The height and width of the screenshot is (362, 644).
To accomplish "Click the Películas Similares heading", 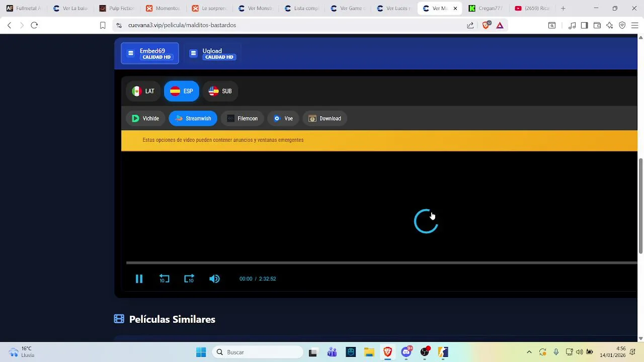I will point(172,319).
